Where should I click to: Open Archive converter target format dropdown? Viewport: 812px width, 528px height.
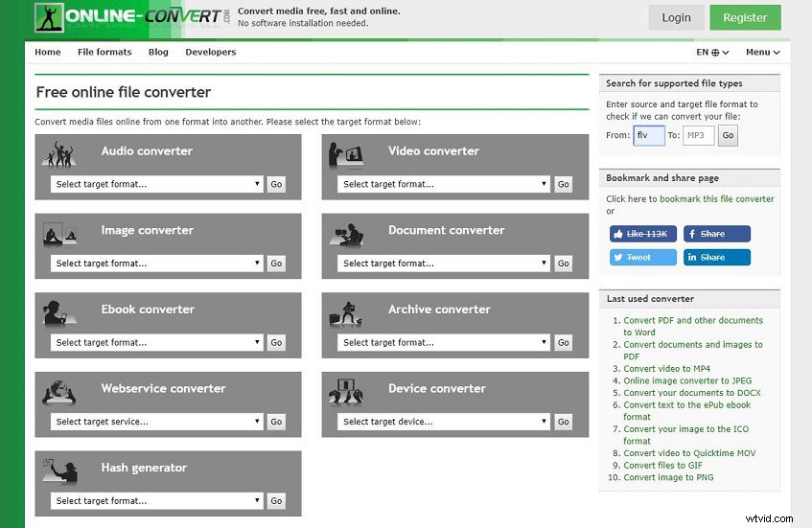444,343
